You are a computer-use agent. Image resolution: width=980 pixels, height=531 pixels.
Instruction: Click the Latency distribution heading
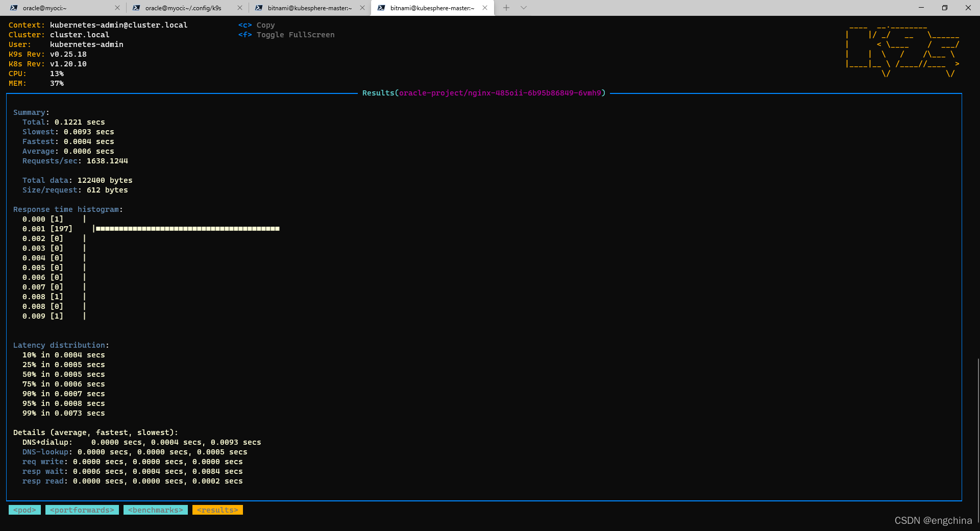(61, 345)
